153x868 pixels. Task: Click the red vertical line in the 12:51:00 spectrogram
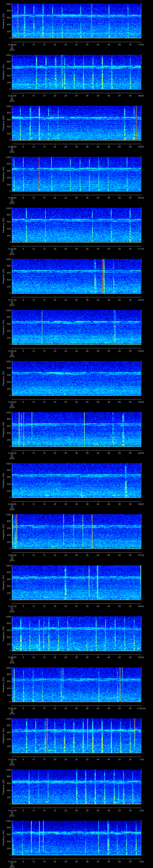[x=102, y=276]
